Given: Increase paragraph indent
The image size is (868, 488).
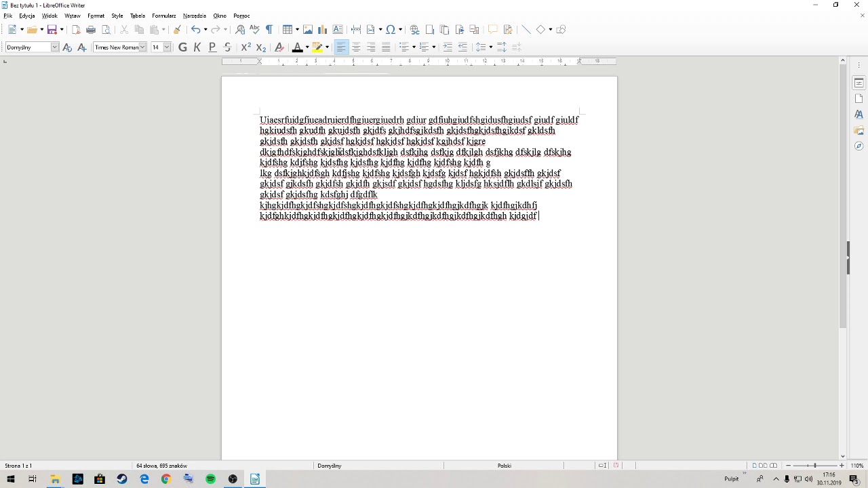Looking at the screenshot, I should click(x=448, y=47).
